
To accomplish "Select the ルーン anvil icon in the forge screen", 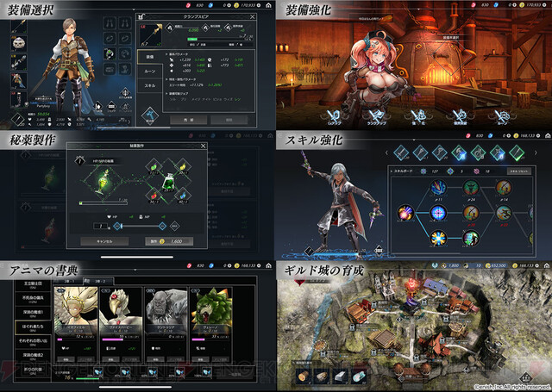I will 502,117.
